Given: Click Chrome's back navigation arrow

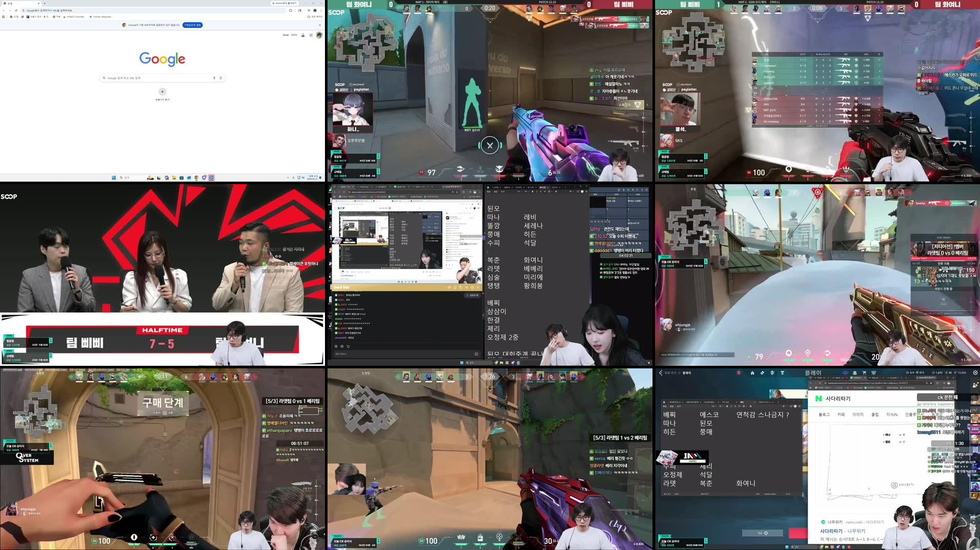Looking at the screenshot, I should coord(4,10).
